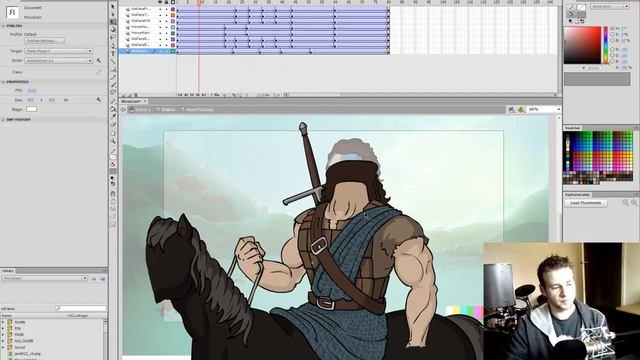Choose the Paint Bucket tool
This screenshot has width=640, height=360.
[x=113, y=109]
